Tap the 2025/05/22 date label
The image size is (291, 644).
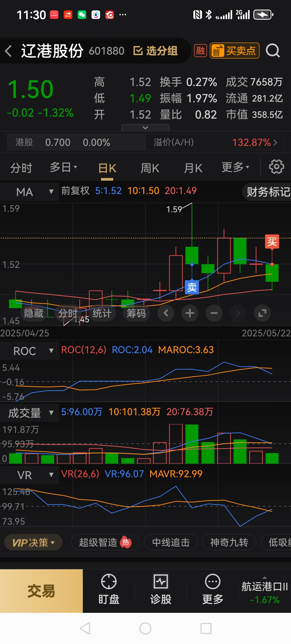(x=266, y=333)
